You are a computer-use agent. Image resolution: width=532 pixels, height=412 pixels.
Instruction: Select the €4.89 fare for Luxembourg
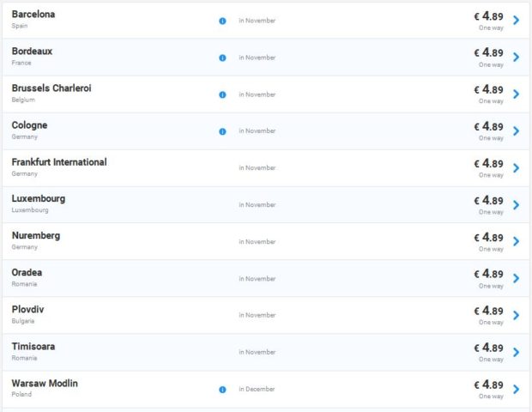[x=488, y=200]
